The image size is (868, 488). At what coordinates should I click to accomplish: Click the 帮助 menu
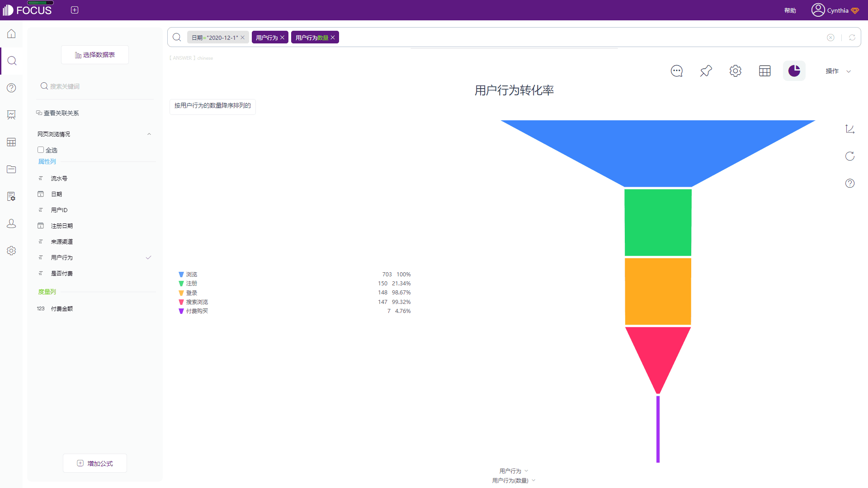click(x=790, y=10)
